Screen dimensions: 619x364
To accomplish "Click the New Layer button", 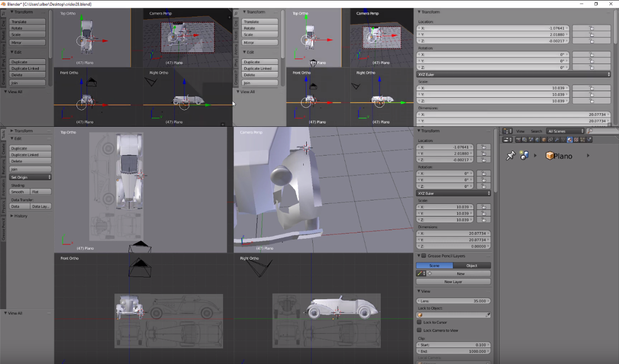I will tap(453, 281).
